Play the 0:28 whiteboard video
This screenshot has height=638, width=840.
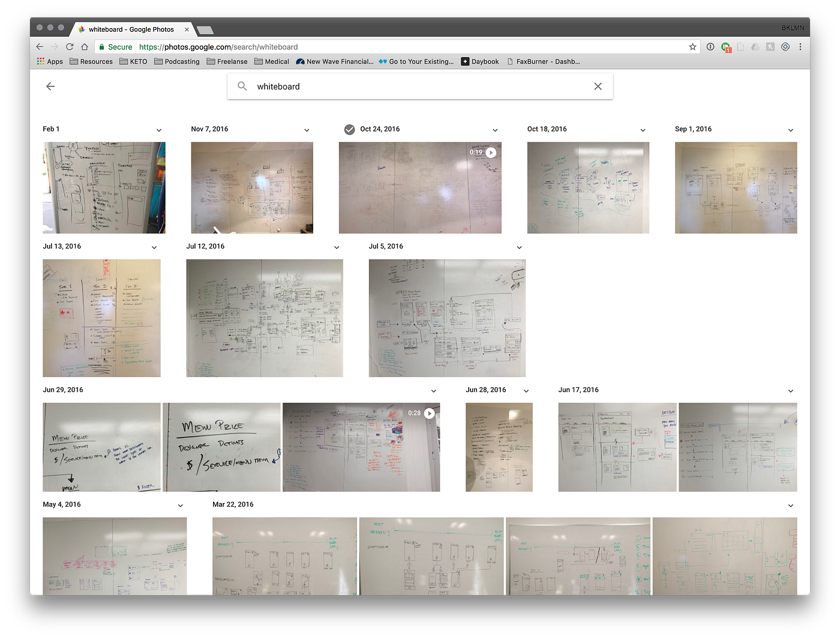point(429,413)
